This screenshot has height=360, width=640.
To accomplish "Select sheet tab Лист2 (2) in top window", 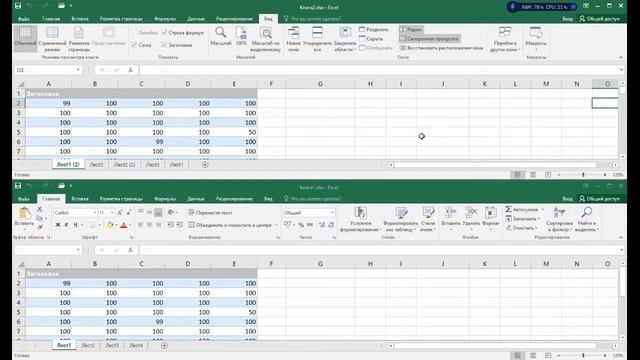I will pos(124,165).
